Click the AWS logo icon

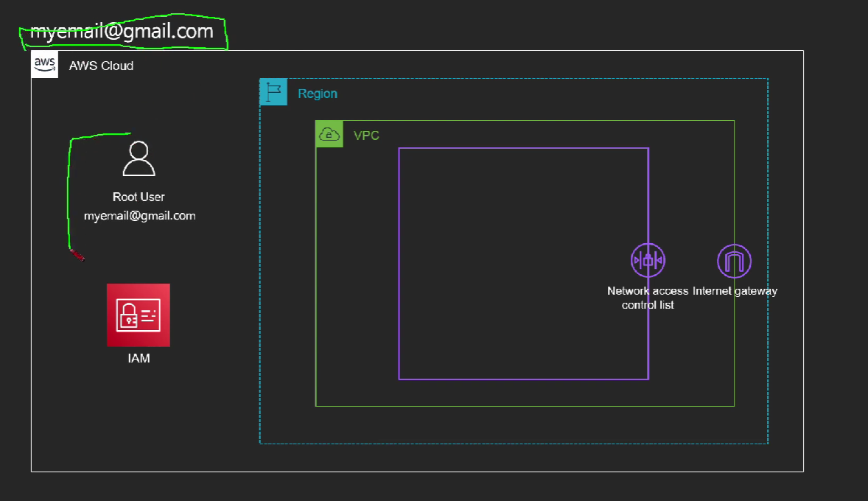click(45, 65)
